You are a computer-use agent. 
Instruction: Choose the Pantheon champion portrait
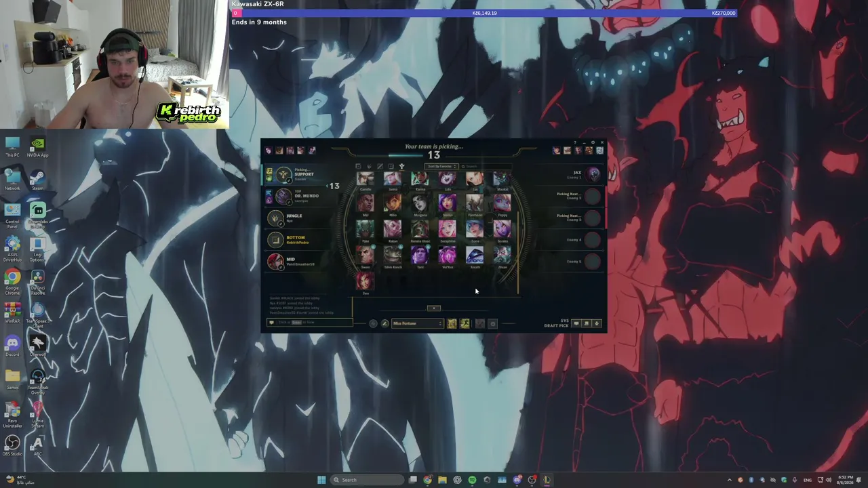point(475,203)
